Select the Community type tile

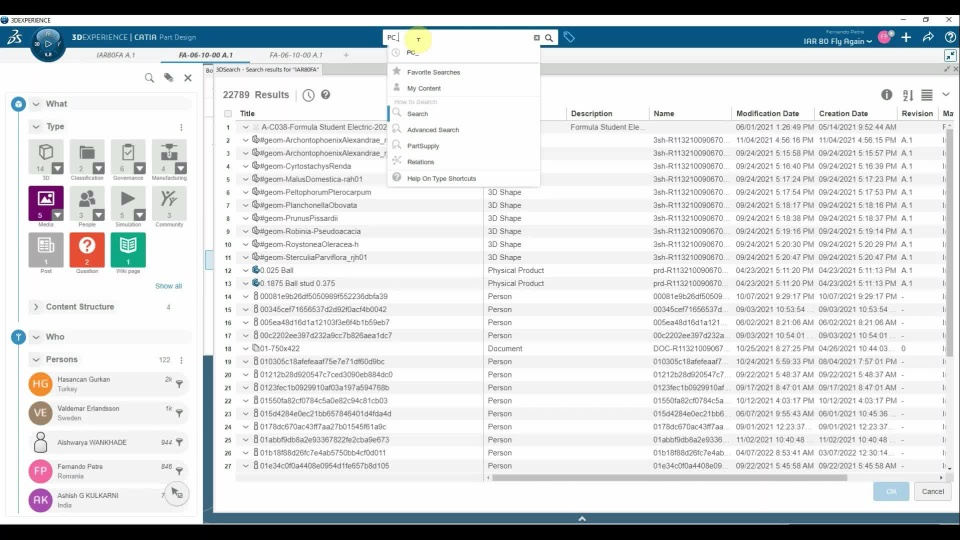[169, 203]
